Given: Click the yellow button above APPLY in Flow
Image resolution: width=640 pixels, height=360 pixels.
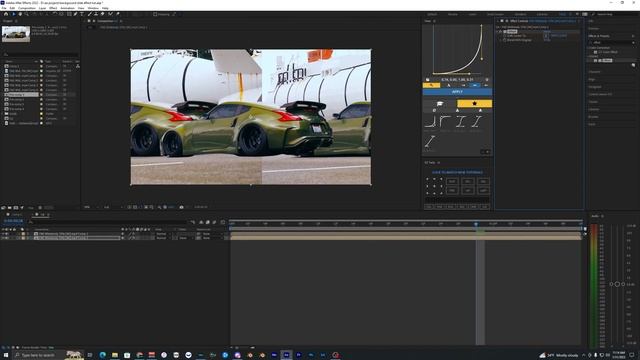Looking at the screenshot, I should click(431, 85).
